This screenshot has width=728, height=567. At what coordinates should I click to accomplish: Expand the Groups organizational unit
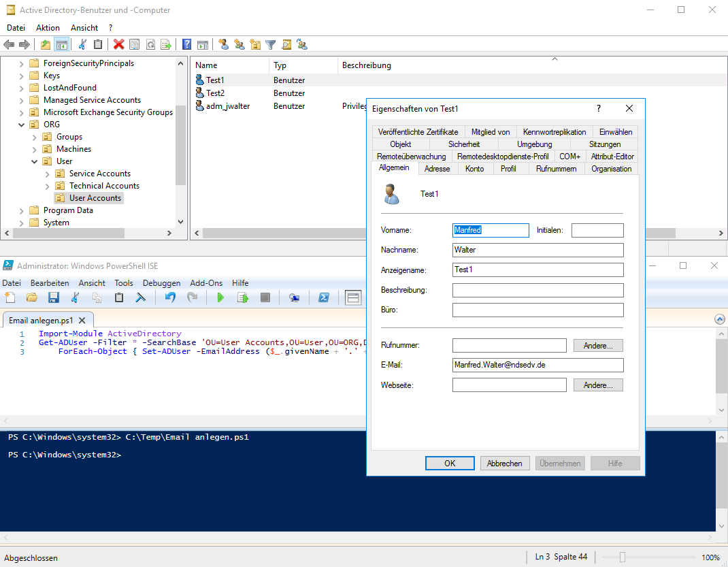(x=35, y=137)
